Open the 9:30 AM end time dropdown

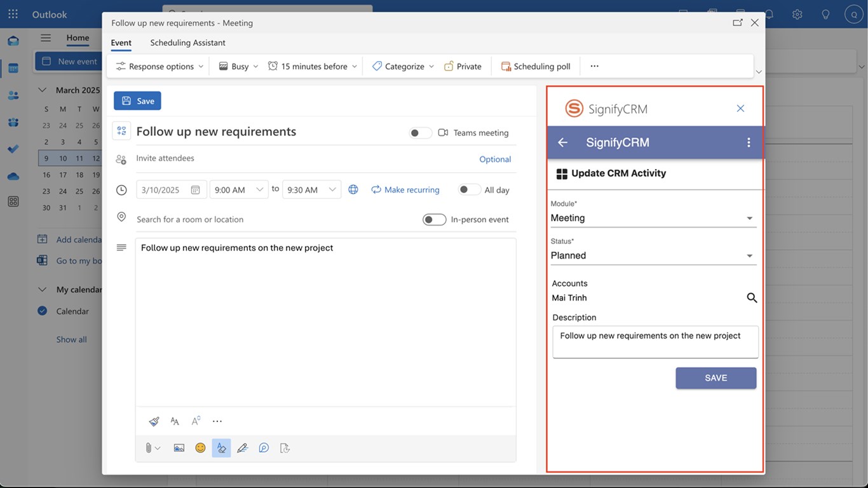point(311,189)
